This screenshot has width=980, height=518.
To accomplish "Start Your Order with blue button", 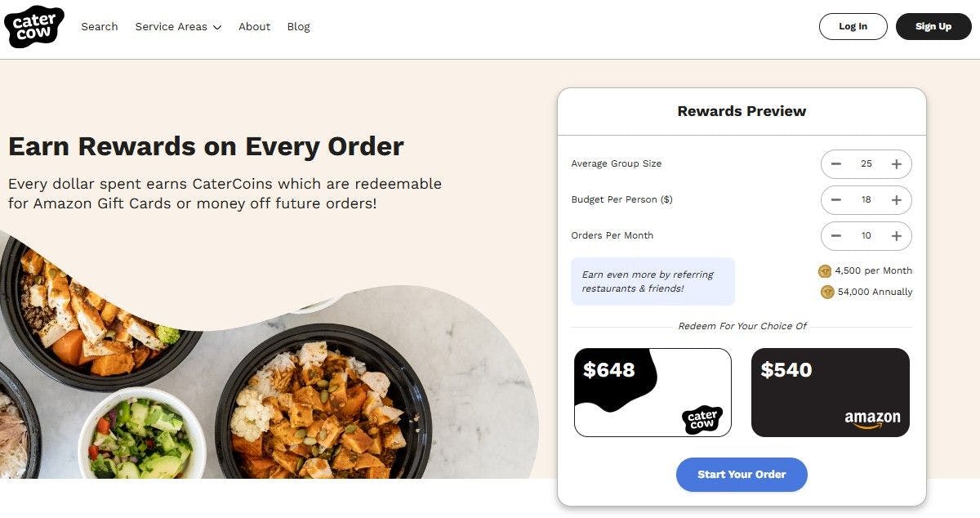I will 742,475.
